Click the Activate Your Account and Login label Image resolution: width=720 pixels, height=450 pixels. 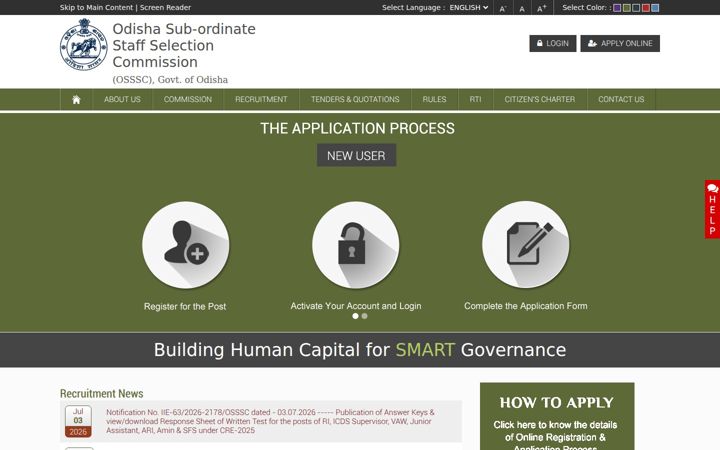356,306
